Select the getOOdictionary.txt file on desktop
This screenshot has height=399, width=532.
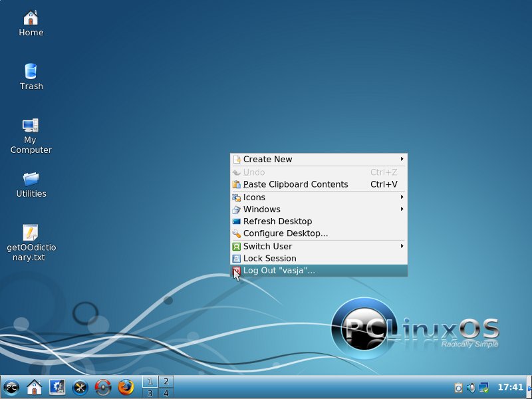tap(31, 233)
